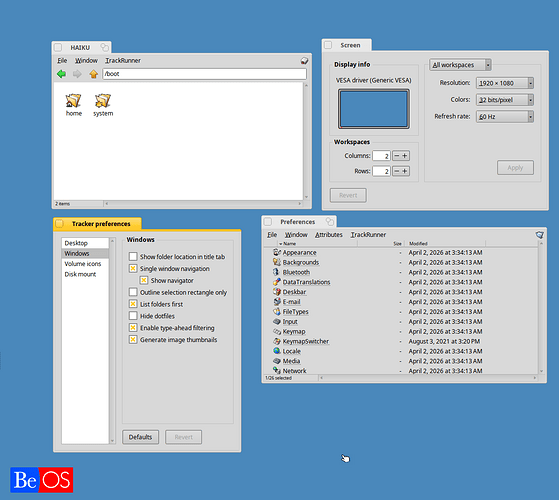Screen dimensions: 559x500
Task: Click the Network preference icon
Action: point(277,371)
